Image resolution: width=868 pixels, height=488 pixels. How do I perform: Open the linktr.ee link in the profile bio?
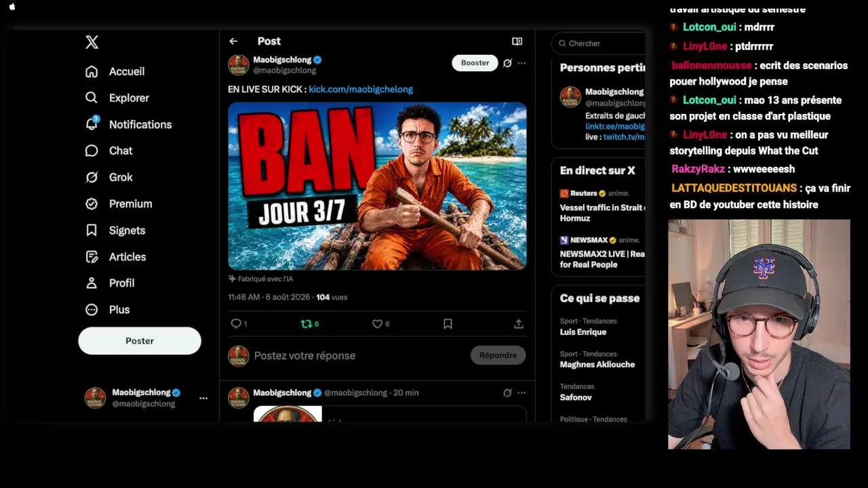(x=615, y=126)
